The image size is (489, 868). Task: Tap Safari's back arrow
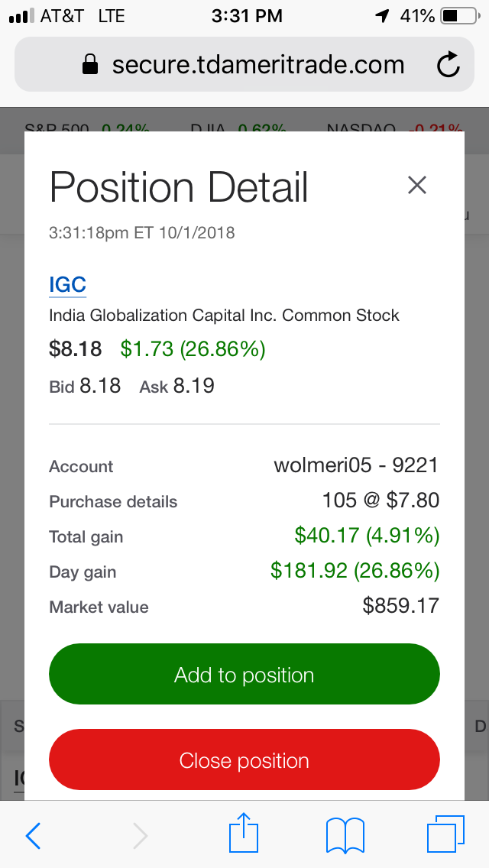click(33, 836)
